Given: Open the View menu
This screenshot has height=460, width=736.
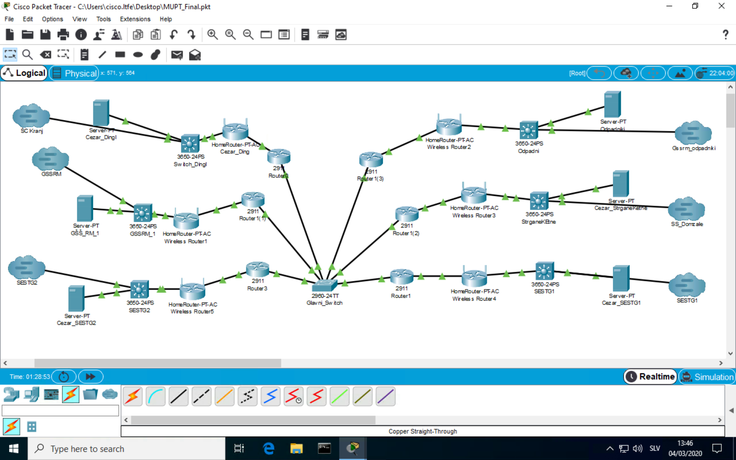Looking at the screenshot, I should pyautogui.click(x=79, y=19).
